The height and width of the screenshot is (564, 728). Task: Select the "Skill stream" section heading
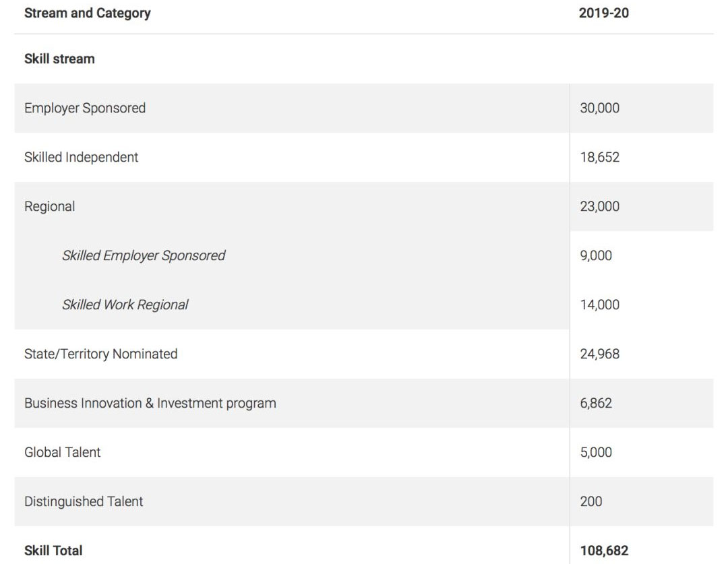tap(59, 59)
